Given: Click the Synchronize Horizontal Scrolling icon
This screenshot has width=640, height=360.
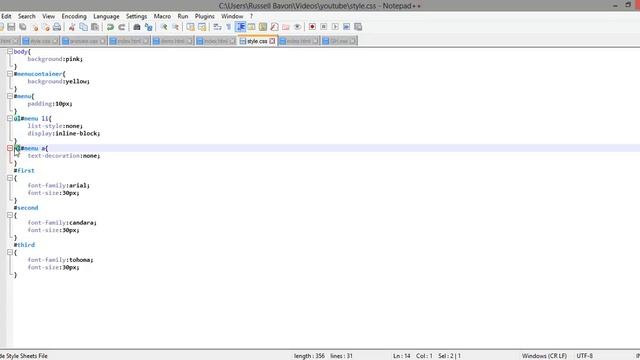Looking at the screenshot, I should 202,27.
